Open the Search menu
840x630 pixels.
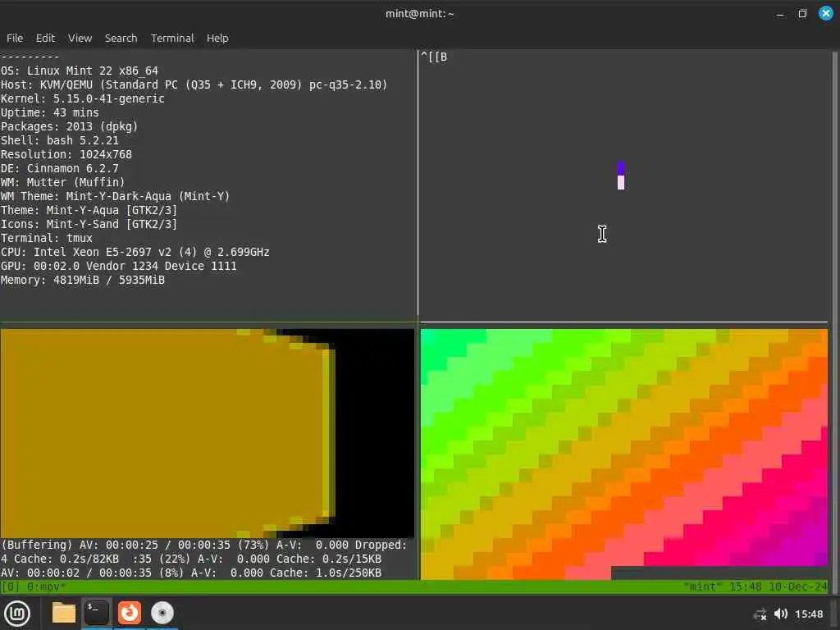pyautogui.click(x=121, y=38)
